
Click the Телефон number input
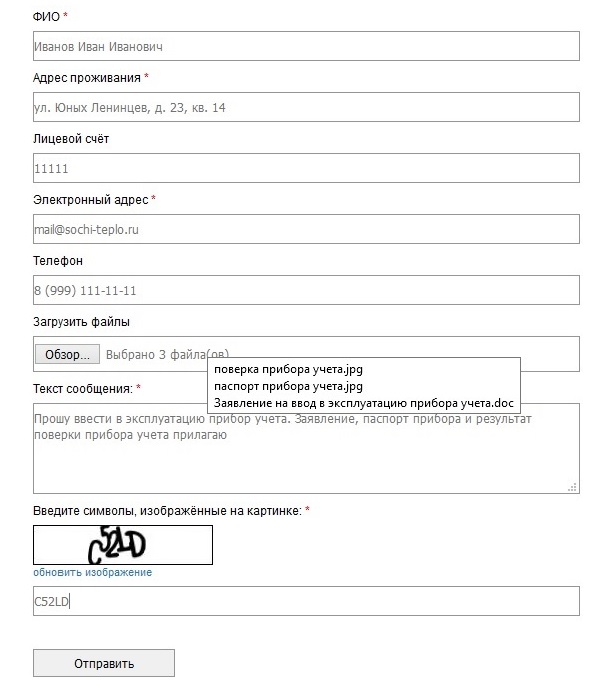(x=306, y=290)
